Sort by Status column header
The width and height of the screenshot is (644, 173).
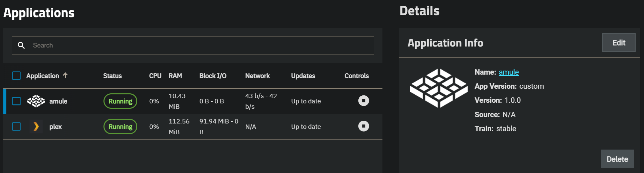[x=113, y=76]
